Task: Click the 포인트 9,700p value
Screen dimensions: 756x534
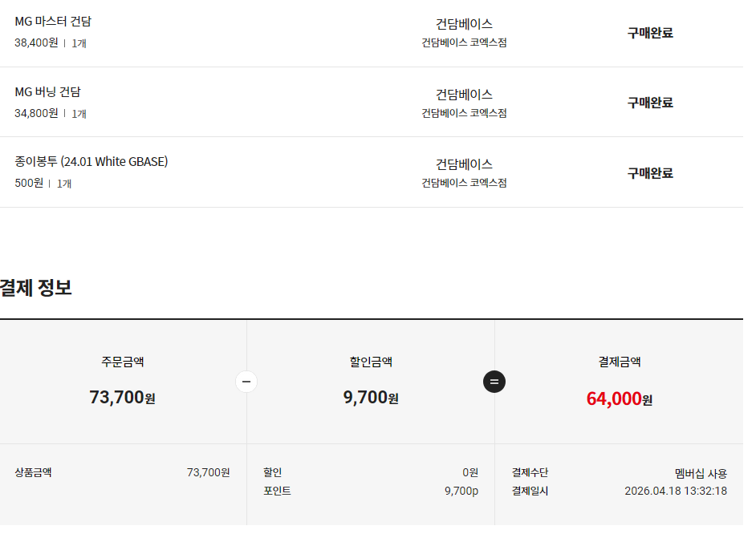Action: [461, 491]
